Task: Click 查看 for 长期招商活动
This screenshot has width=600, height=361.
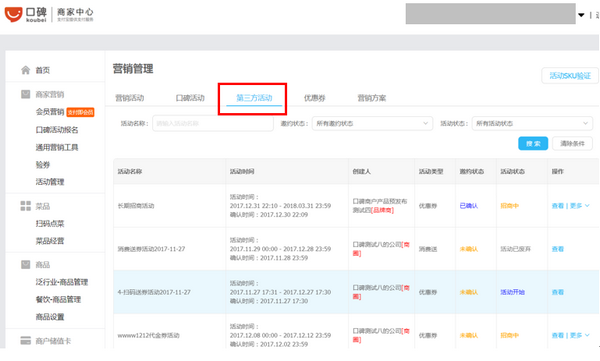Action: 558,206
